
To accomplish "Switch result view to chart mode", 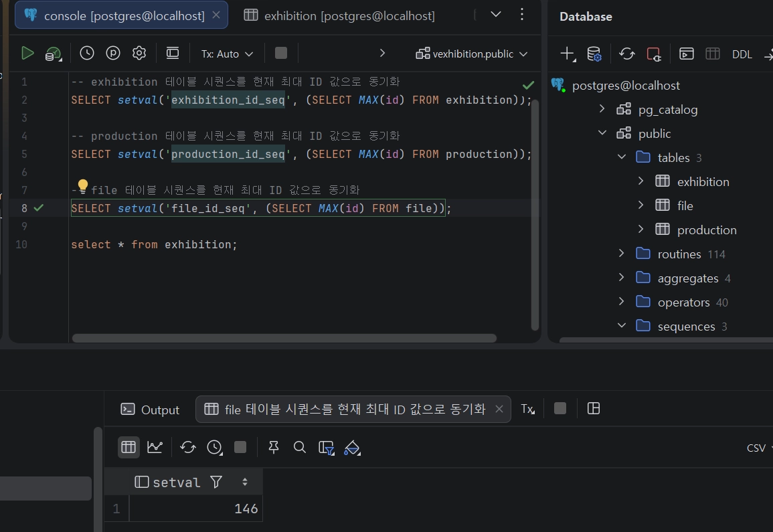I will point(155,447).
